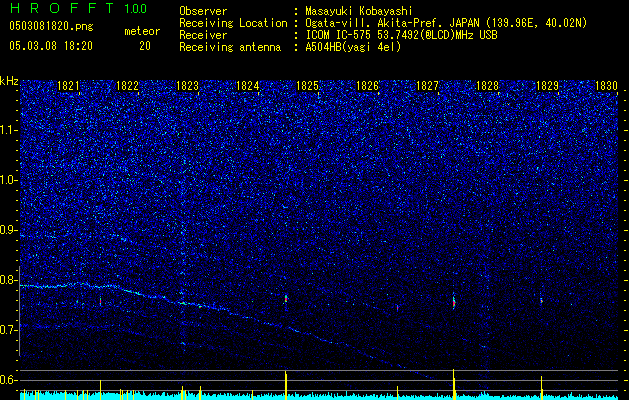Click the 1824 time axis label
The width and height of the screenshot is (629, 400).
[x=248, y=86]
